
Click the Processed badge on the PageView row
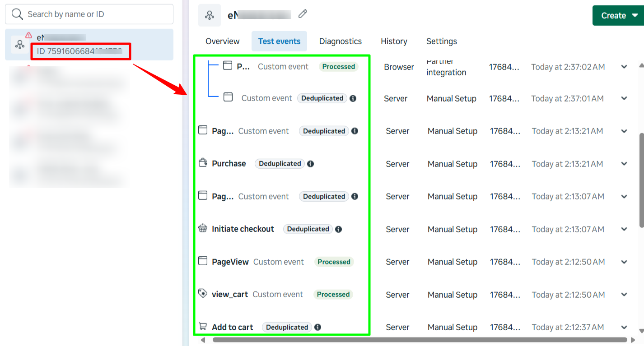tap(334, 262)
